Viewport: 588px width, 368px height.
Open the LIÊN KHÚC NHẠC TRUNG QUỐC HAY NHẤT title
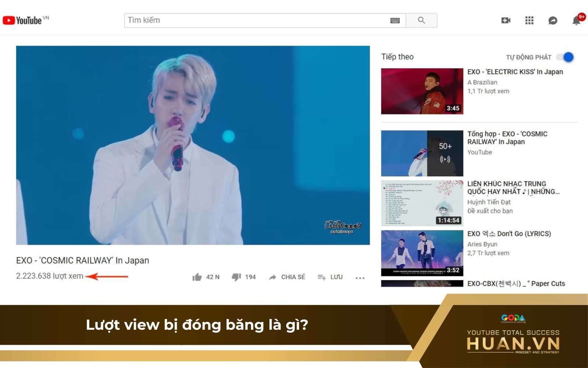[x=513, y=187]
